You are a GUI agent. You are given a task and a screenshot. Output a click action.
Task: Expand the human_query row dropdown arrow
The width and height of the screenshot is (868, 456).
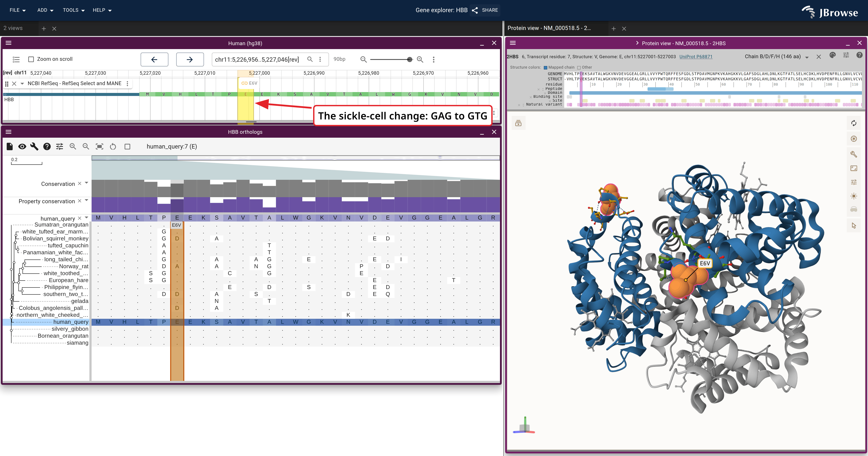(x=87, y=218)
